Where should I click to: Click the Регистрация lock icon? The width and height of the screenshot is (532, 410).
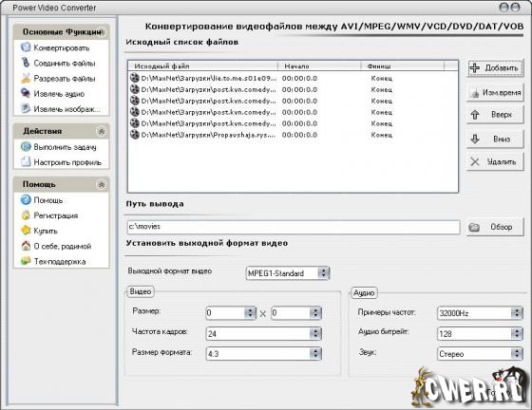(26, 215)
